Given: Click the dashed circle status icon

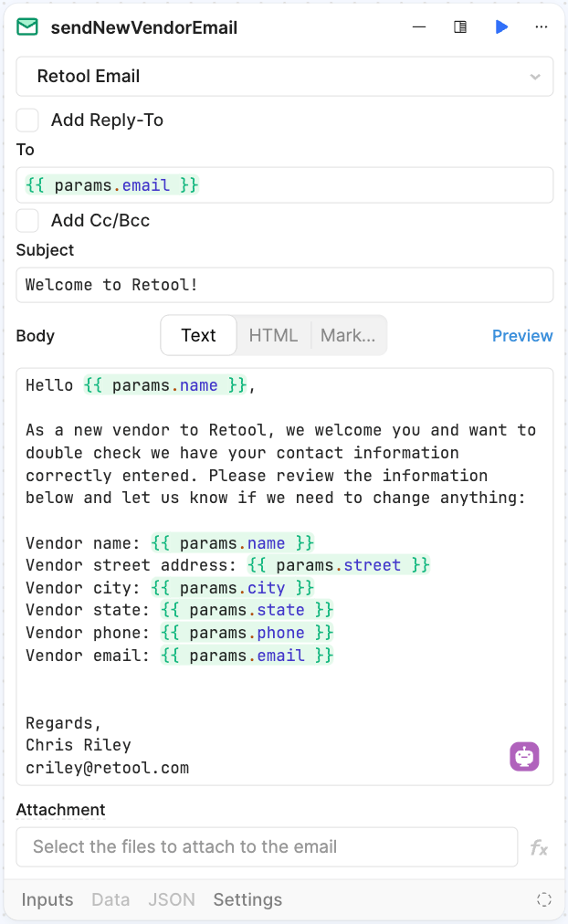Looking at the screenshot, I should point(544,899).
